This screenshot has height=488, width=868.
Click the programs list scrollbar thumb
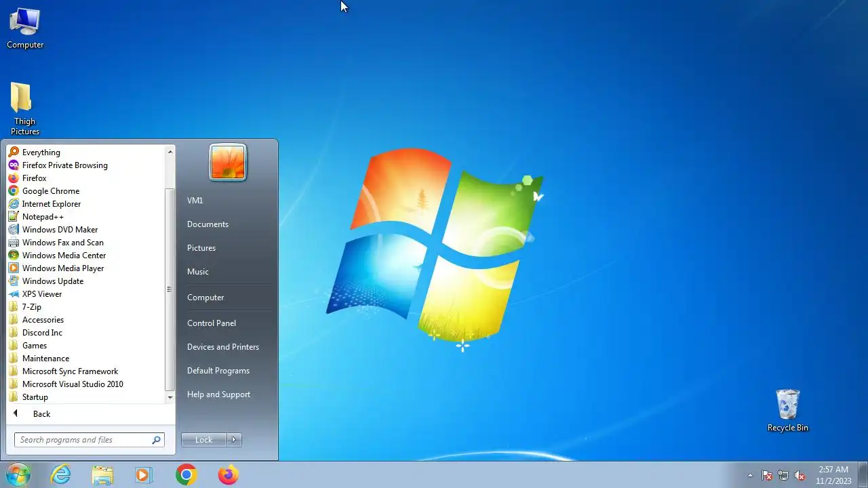coord(170,289)
